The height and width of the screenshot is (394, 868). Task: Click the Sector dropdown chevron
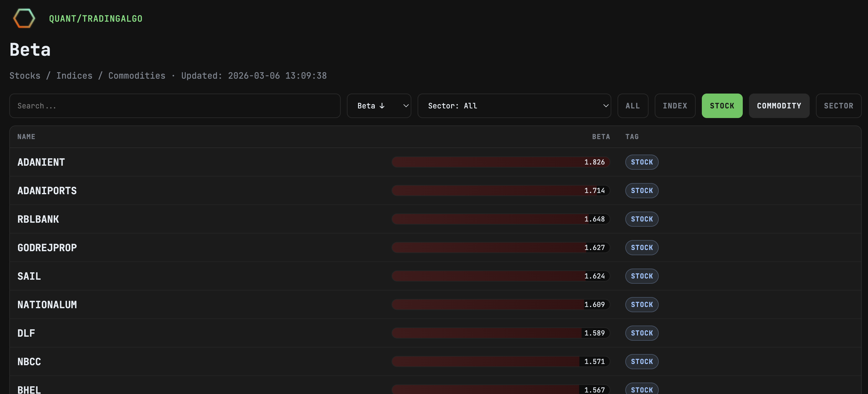click(605, 105)
